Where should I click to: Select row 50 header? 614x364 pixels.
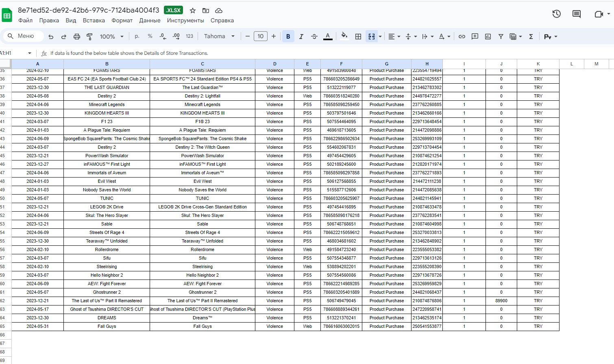tap(5, 198)
